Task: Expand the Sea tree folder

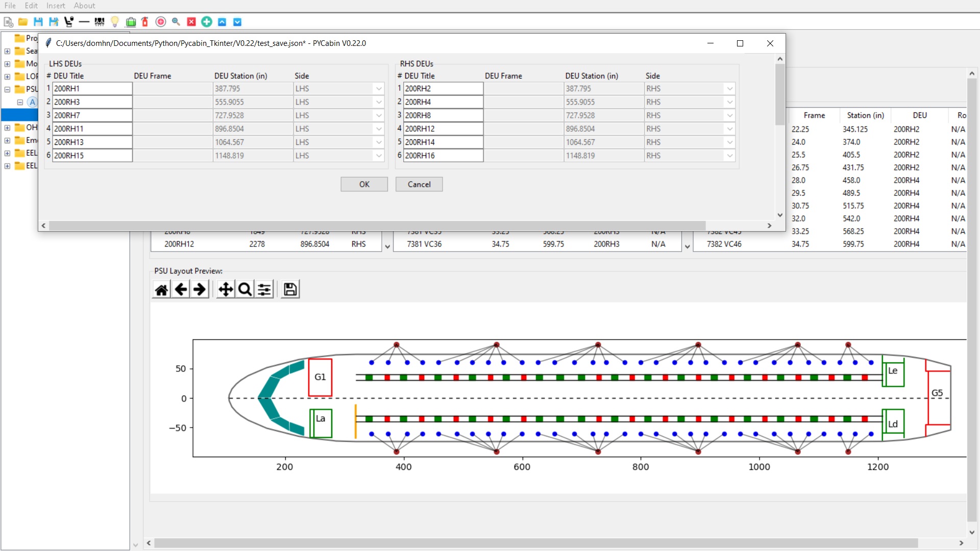Action: coord(7,51)
